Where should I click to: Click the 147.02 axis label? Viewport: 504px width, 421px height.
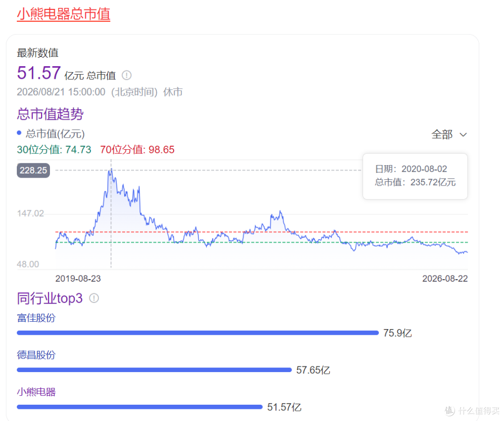pos(30,213)
